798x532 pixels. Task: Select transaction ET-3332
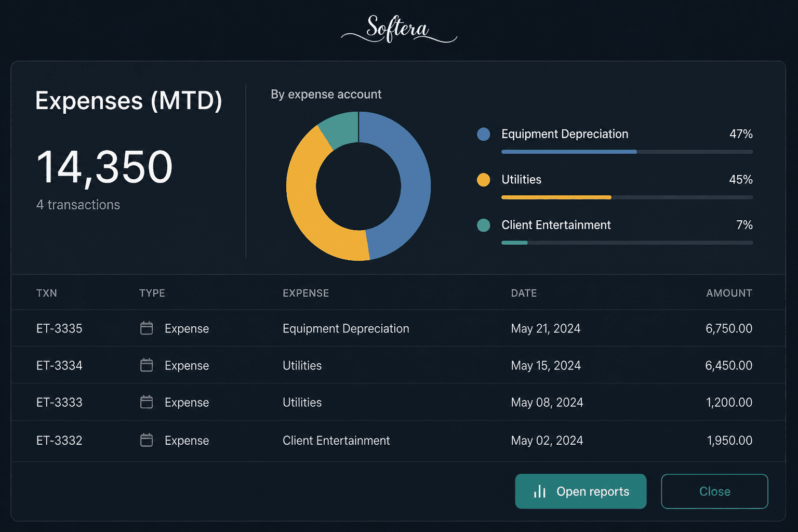59,440
